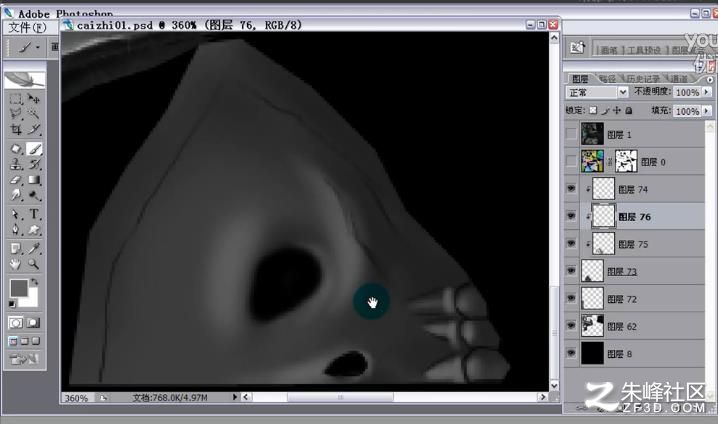
Task: Swap foreground and background colors
Action: (x=34, y=282)
